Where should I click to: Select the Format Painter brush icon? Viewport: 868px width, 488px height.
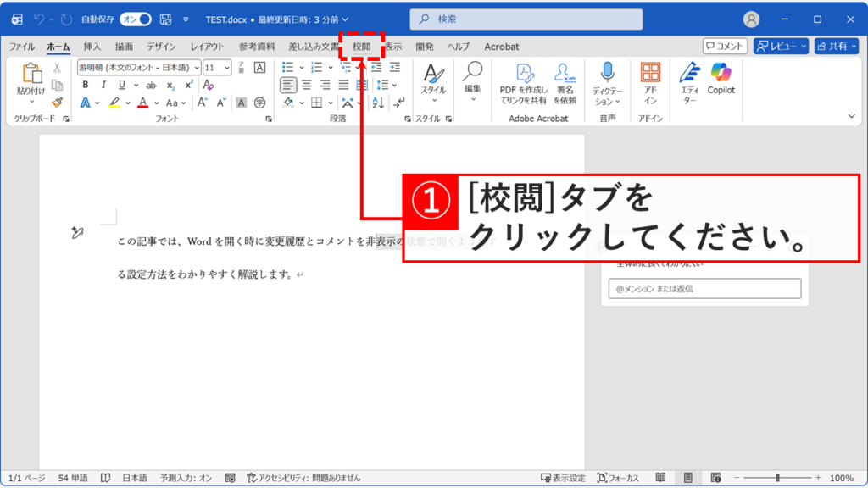(x=56, y=102)
